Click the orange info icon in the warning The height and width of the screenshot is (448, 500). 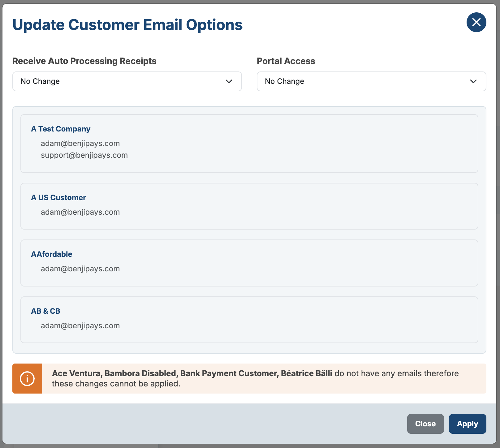pos(27,379)
